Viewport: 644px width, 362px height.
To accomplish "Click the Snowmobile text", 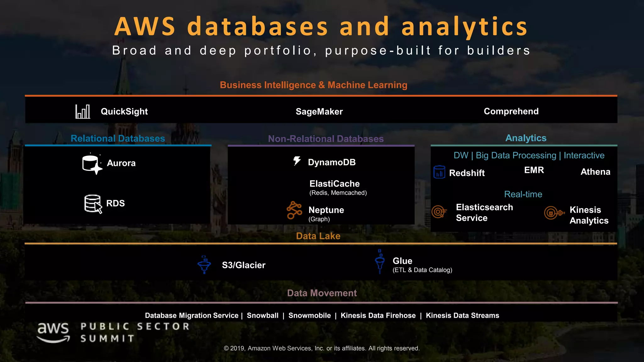I will (309, 315).
